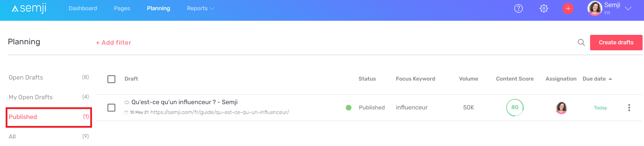Click the Create drafts button
This screenshot has height=146, width=644.
click(x=616, y=43)
